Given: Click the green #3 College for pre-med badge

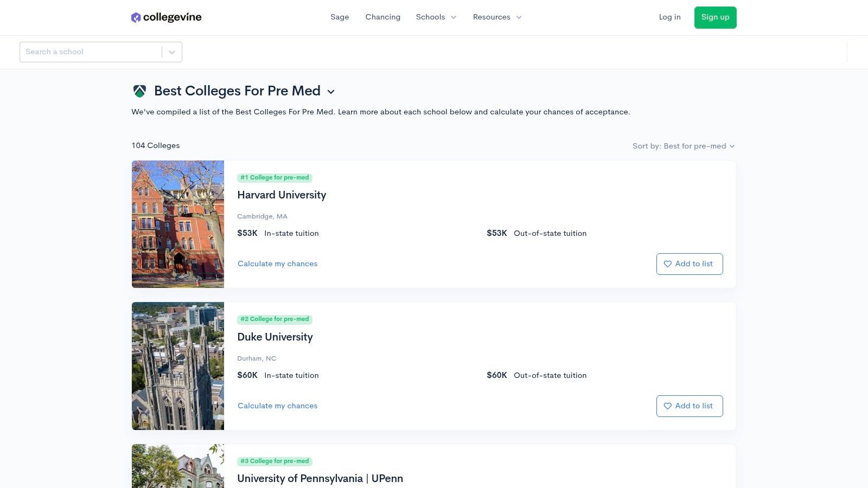Looking at the screenshot, I should tap(275, 461).
